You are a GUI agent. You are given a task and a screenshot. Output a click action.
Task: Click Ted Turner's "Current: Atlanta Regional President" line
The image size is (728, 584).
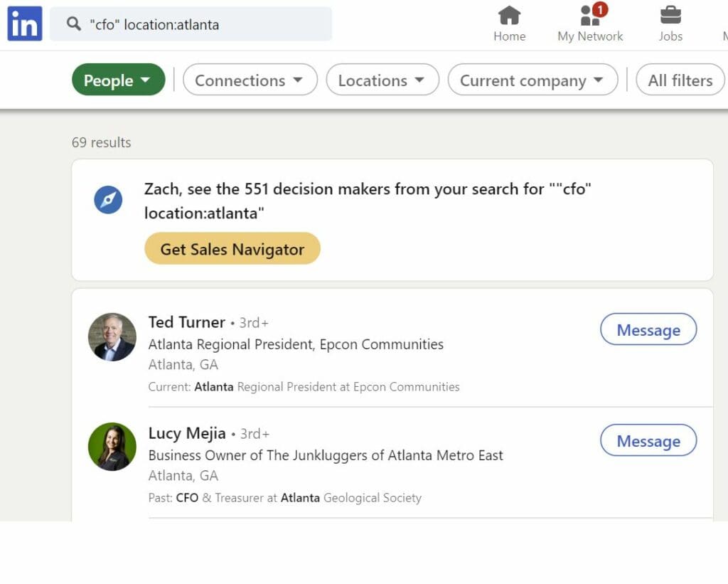point(304,386)
